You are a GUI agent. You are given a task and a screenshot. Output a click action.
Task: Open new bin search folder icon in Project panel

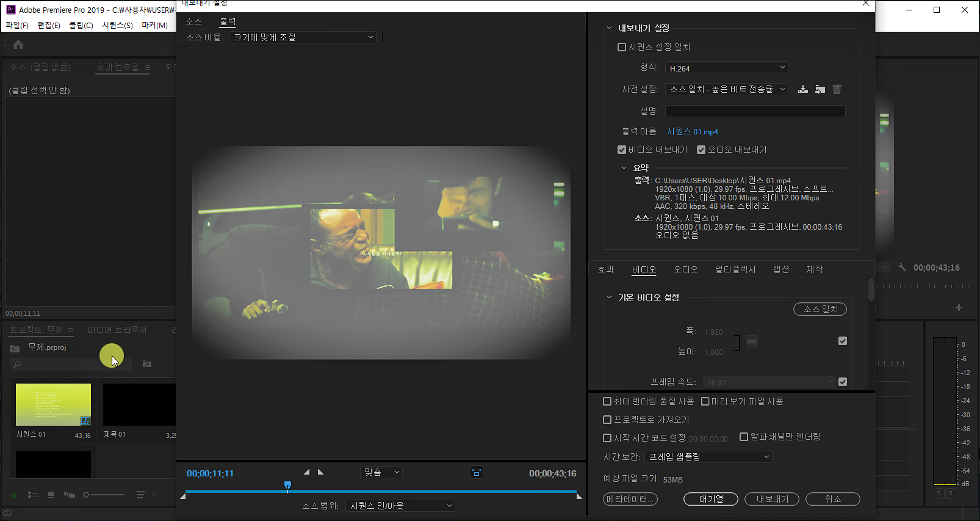pyautogui.click(x=147, y=364)
